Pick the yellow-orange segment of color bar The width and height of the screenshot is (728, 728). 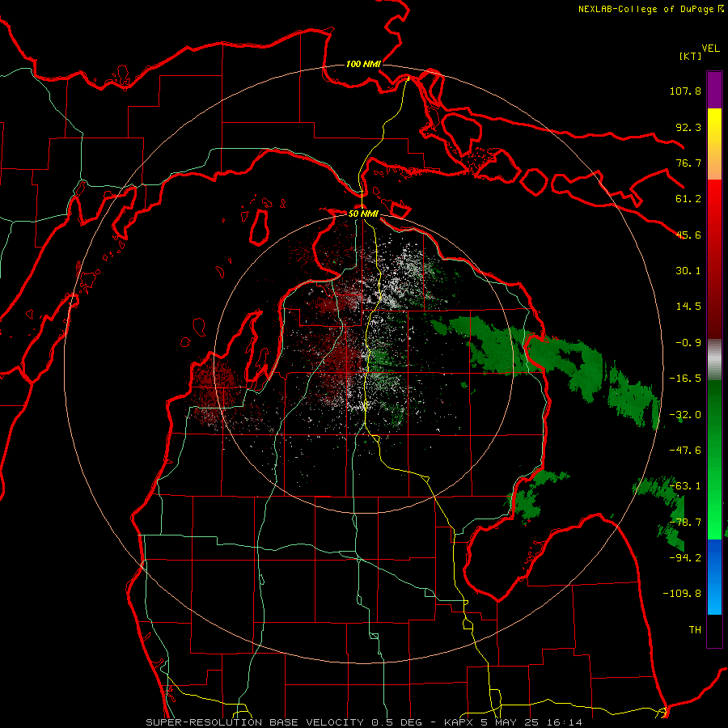click(714, 144)
